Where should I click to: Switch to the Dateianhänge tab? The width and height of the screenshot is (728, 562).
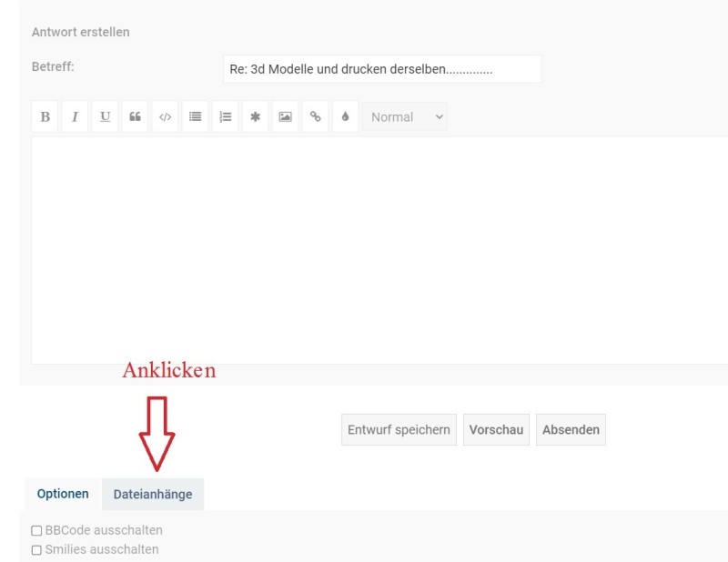(153, 495)
